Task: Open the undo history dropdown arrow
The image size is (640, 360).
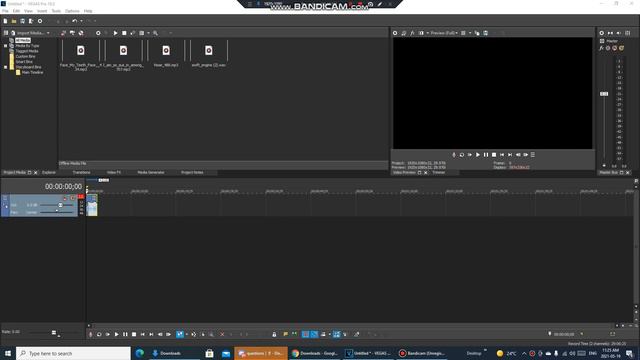Action: tap(81, 21)
